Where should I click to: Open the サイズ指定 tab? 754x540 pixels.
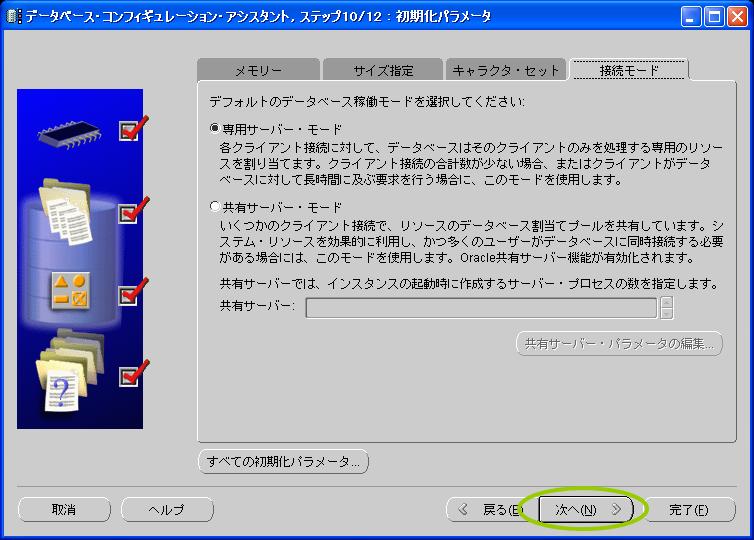pyautogui.click(x=383, y=71)
